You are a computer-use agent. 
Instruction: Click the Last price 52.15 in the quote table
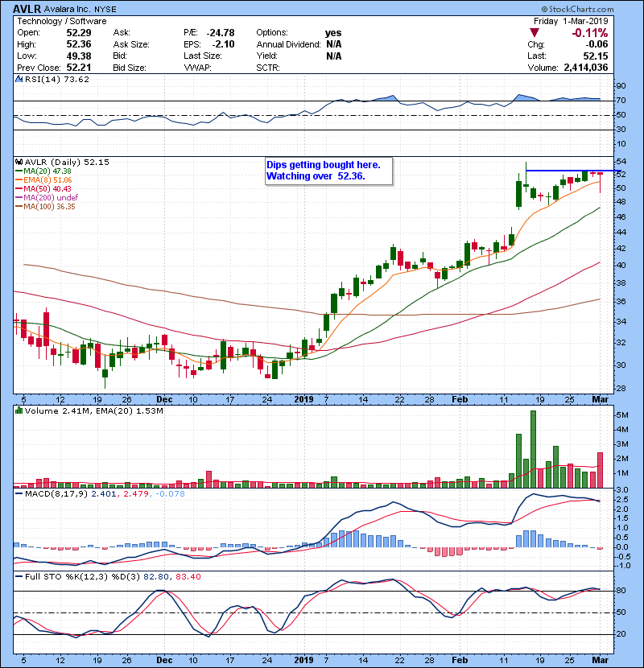click(x=596, y=56)
